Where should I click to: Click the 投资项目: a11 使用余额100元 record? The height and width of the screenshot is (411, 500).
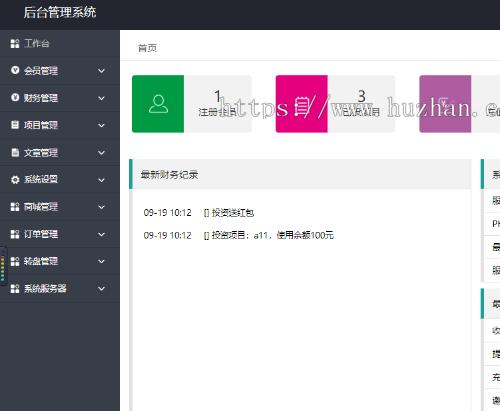(239, 235)
